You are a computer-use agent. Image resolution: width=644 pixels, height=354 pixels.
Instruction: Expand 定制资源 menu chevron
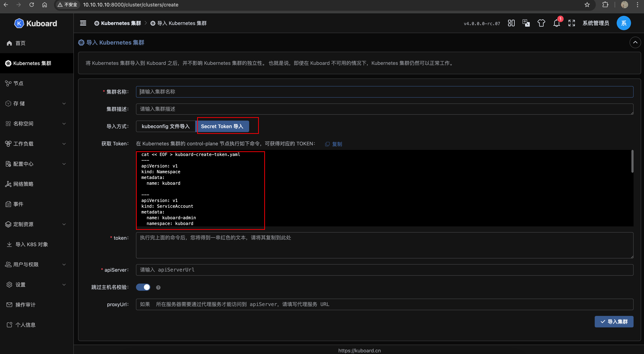pyautogui.click(x=64, y=224)
